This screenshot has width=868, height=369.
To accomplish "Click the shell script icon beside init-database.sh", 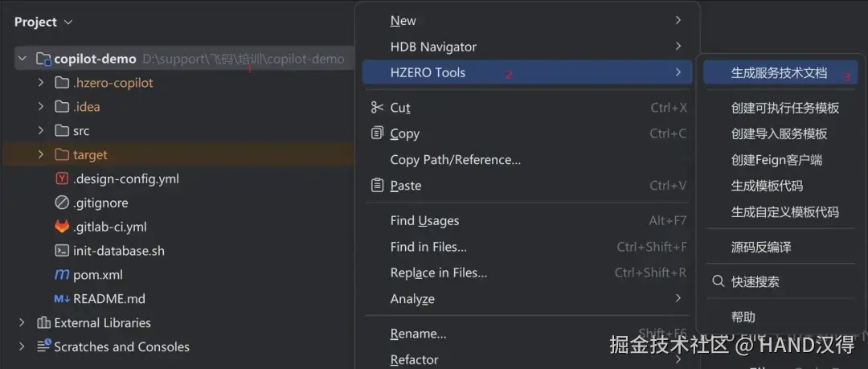I will pyautogui.click(x=62, y=251).
